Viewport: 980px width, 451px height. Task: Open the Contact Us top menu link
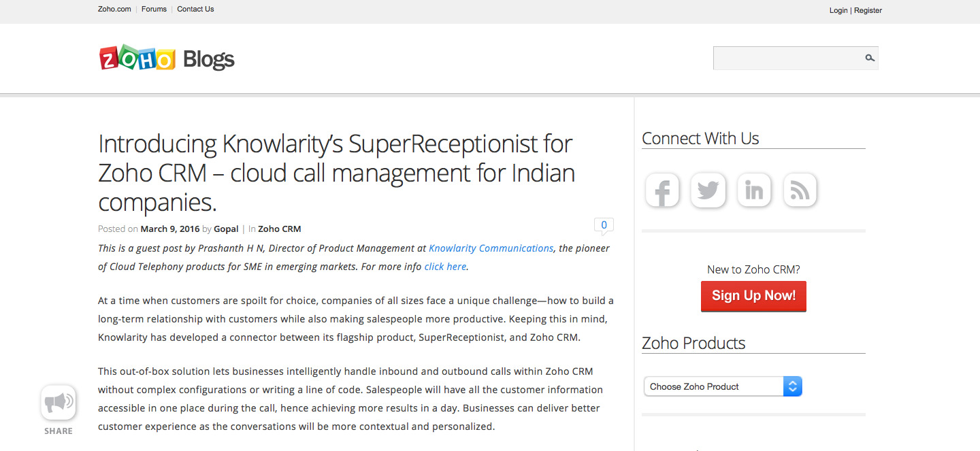[x=195, y=9]
